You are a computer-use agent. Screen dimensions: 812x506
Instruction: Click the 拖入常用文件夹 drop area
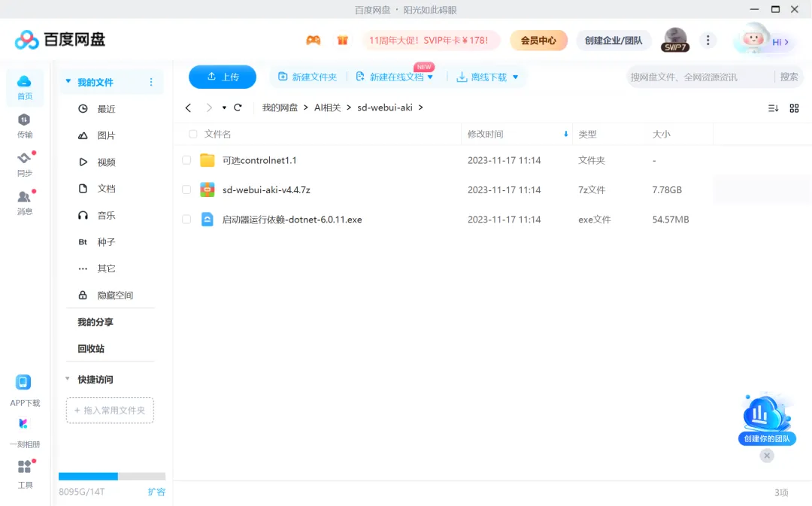[x=110, y=411]
